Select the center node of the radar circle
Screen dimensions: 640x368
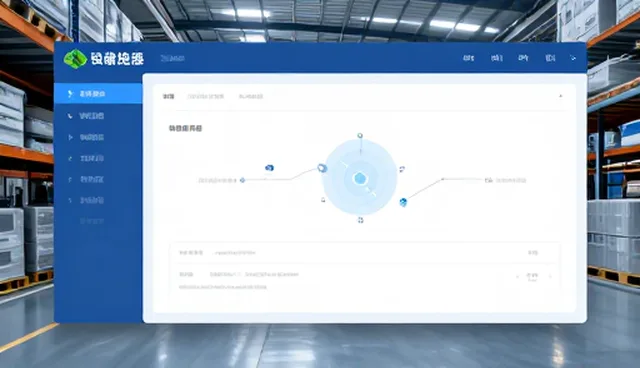pos(360,178)
